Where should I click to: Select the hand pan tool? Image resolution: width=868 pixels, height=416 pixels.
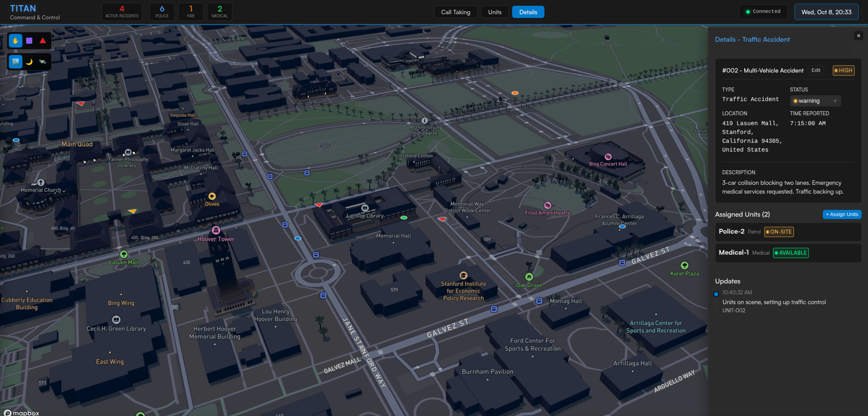[x=15, y=41]
